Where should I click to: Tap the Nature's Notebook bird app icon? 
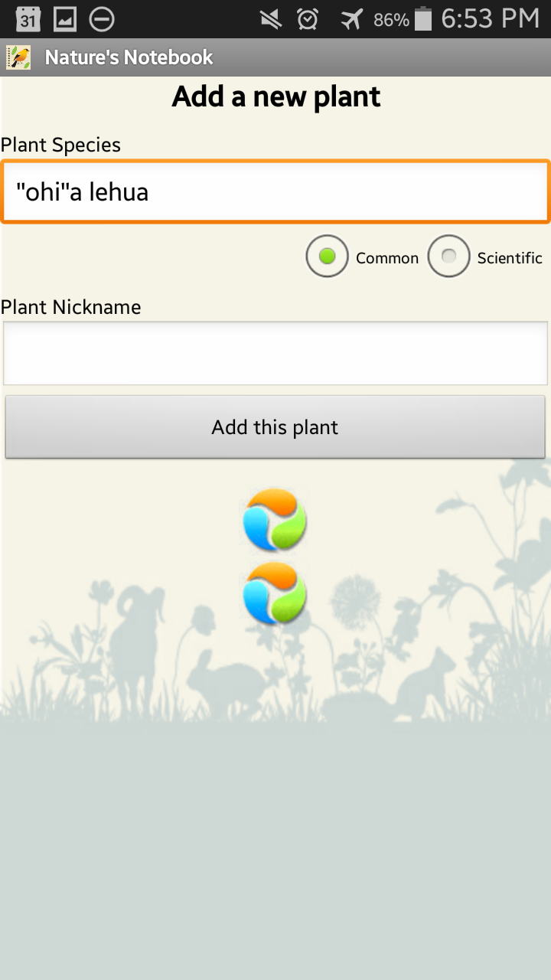tap(18, 57)
